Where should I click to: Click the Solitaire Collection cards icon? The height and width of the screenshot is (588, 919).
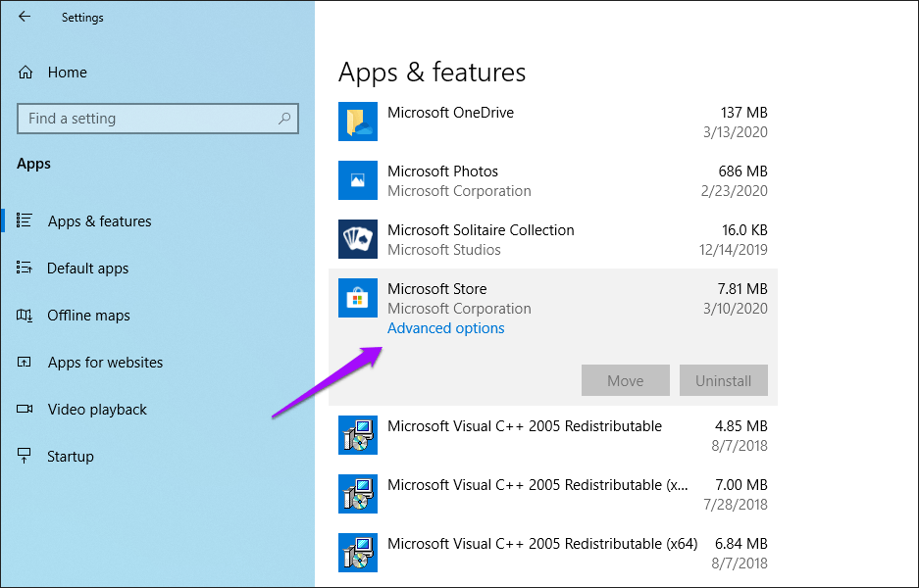pyautogui.click(x=358, y=239)
